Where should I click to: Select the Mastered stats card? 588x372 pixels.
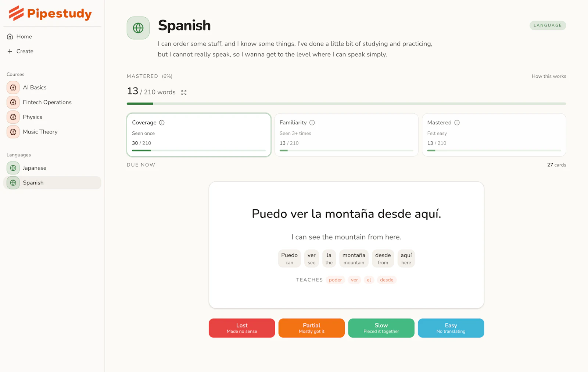[494, 135]
